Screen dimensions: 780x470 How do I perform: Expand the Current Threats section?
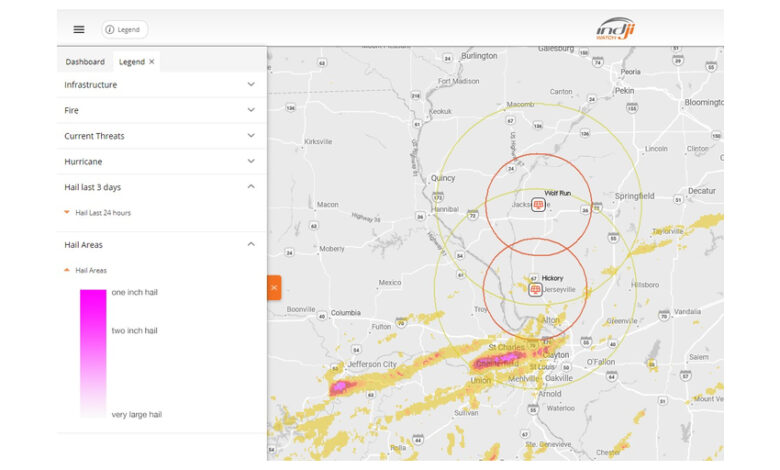pos(251,136)
